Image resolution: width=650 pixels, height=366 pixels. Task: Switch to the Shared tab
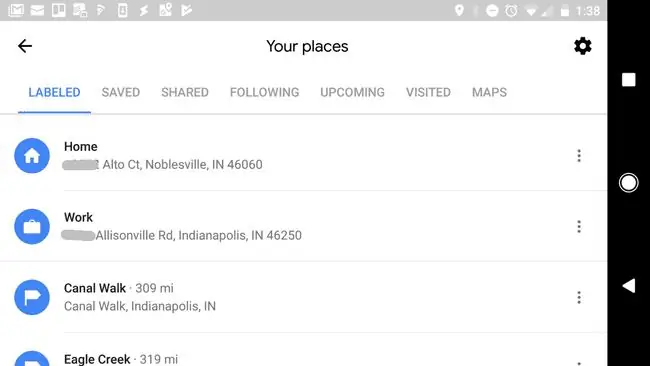185,92
